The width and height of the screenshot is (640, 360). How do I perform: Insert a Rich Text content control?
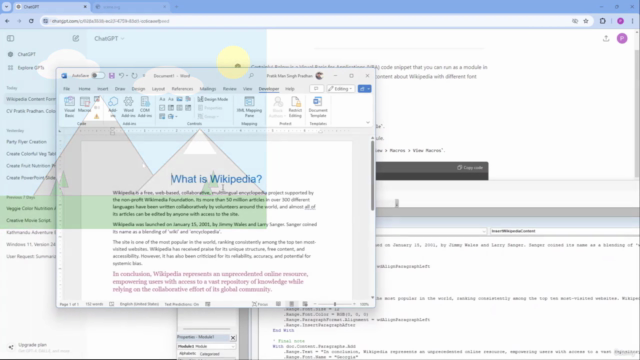pyautogui.click(x=162, y=99)
